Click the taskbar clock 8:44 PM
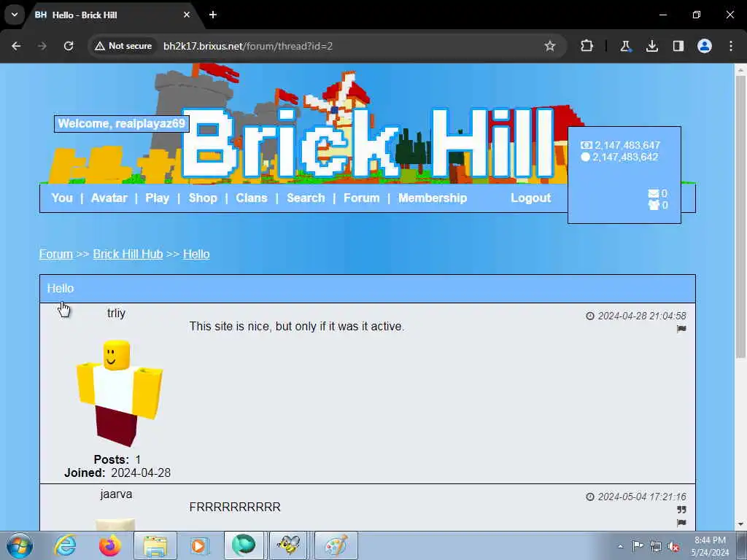747x560 pixels. [x=710, y=540]
